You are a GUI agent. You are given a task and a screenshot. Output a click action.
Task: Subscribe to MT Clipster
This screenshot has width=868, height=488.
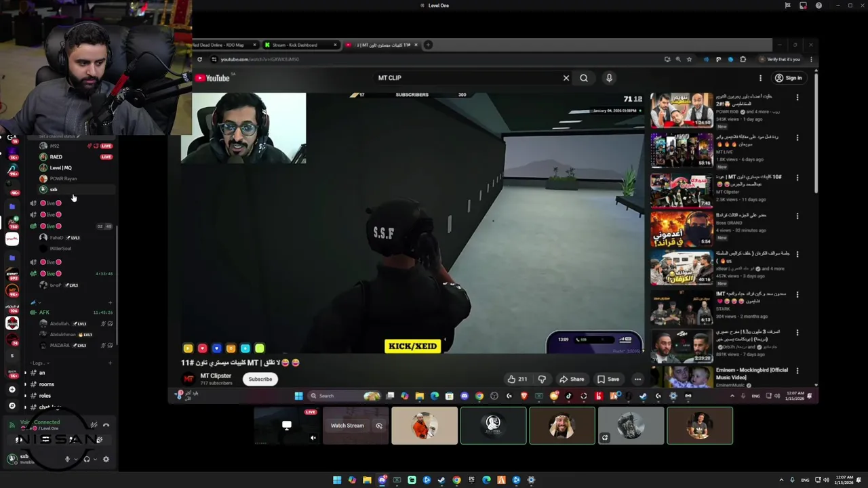[260, 379]
